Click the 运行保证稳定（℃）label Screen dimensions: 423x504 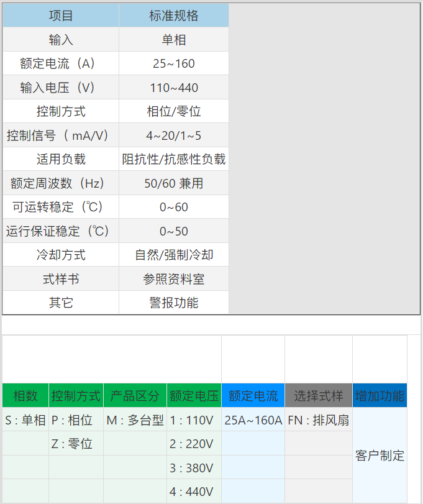coord(61,231)
